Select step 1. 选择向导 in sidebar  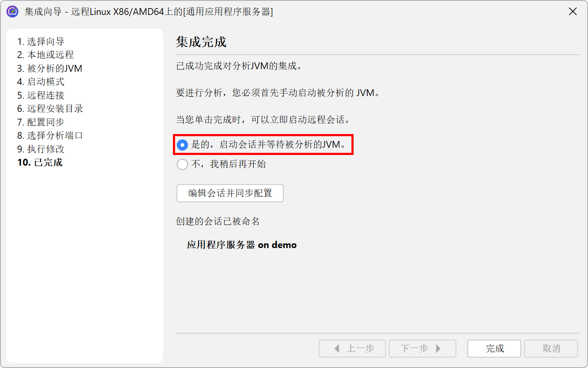[41, 41]
